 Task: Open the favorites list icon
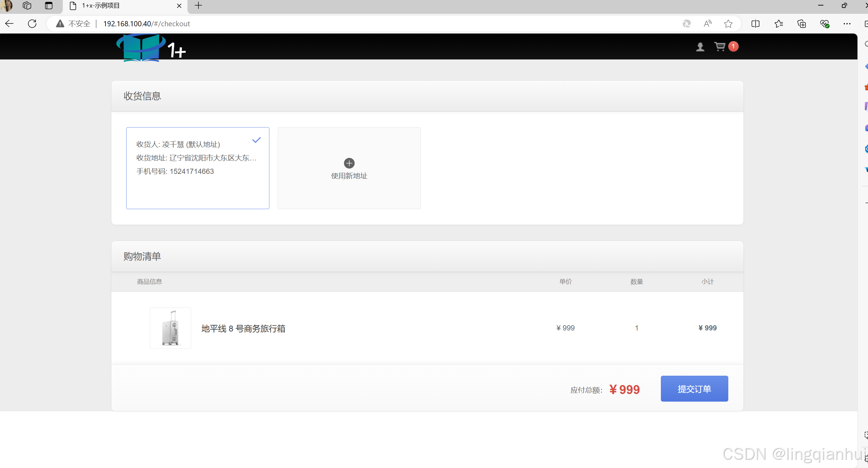778,24
